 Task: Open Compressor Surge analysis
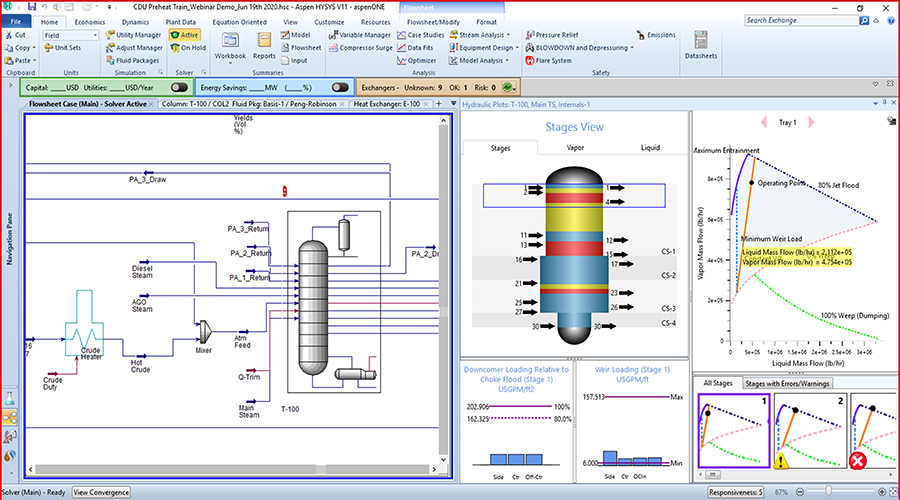coord(360,48)
